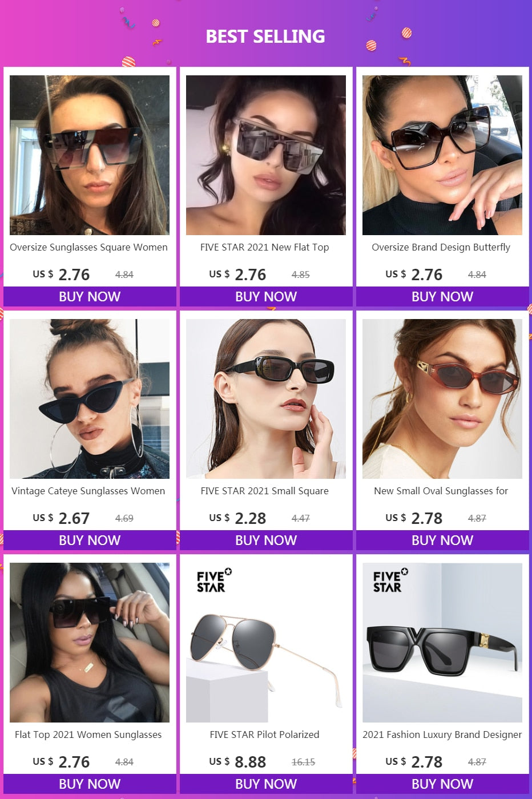Click the FIVE STAR logo on the pilot sunglasses
The height and width of the screenshot is (799, 532).
pos(214,580)
